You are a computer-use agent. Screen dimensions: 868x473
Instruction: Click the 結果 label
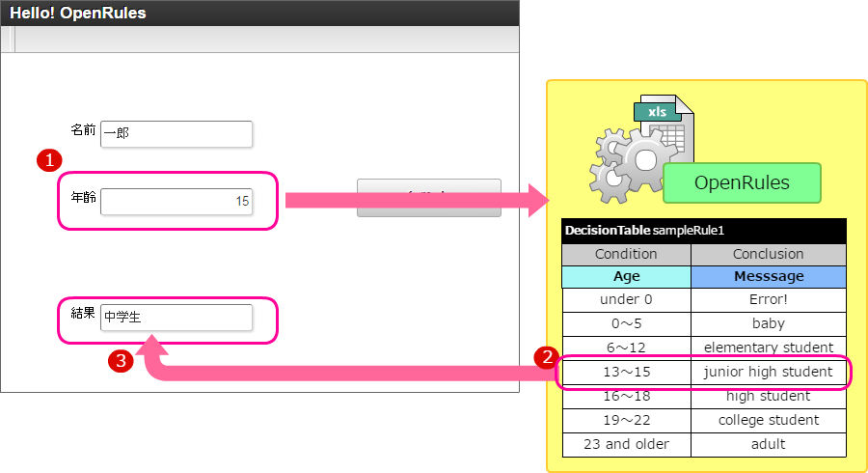(x=83, y=314)
